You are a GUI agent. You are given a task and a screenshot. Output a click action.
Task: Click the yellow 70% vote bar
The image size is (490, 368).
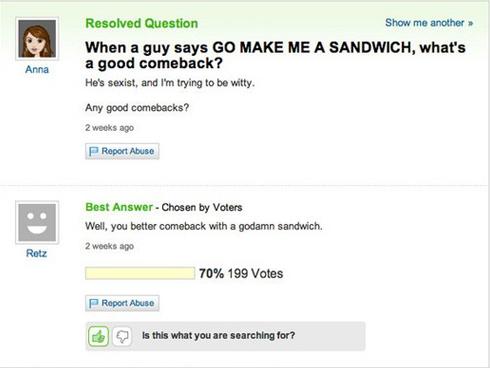tap(140, 273)
